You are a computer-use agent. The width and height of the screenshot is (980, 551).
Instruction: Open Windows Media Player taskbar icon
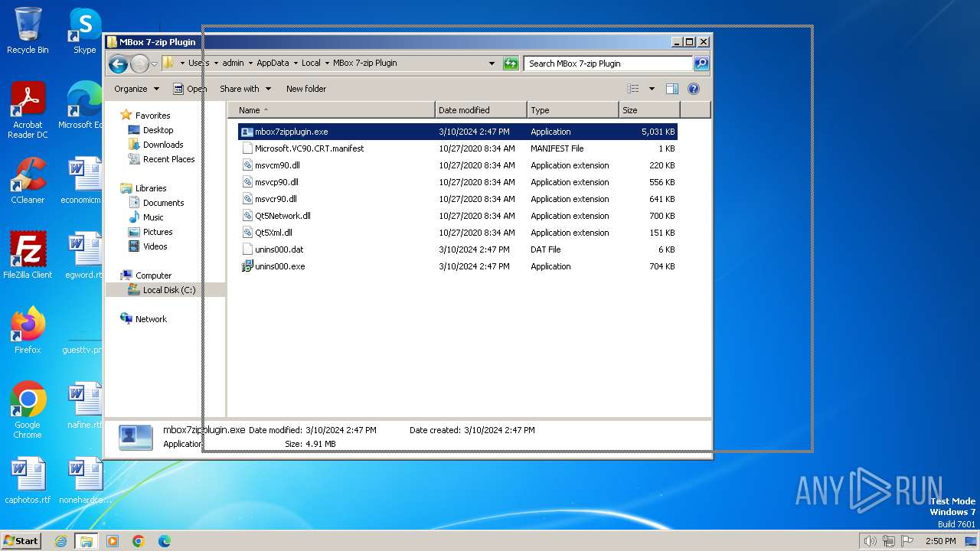[x=113, y=541]
